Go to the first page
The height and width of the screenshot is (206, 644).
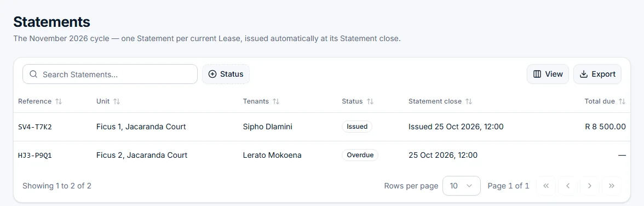547,186
